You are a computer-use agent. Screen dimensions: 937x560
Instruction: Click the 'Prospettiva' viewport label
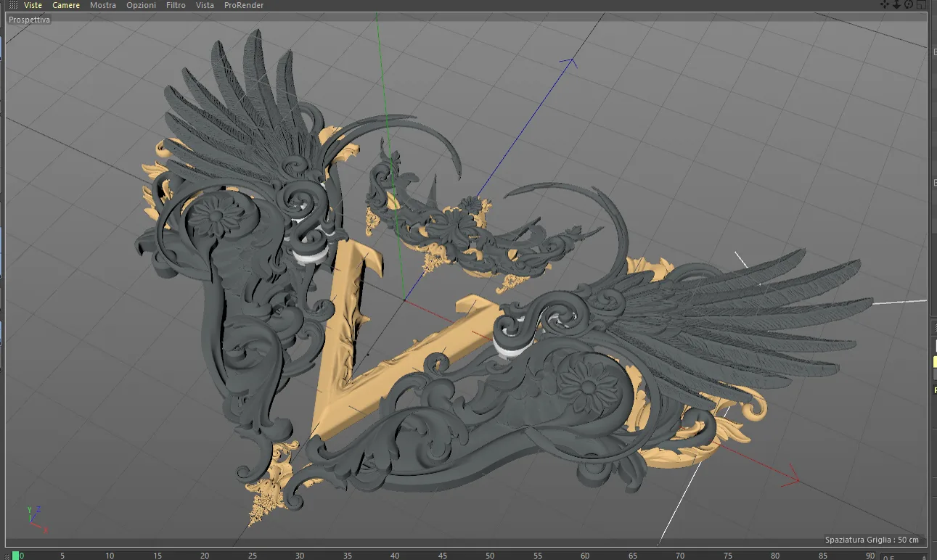click(29, 20)
